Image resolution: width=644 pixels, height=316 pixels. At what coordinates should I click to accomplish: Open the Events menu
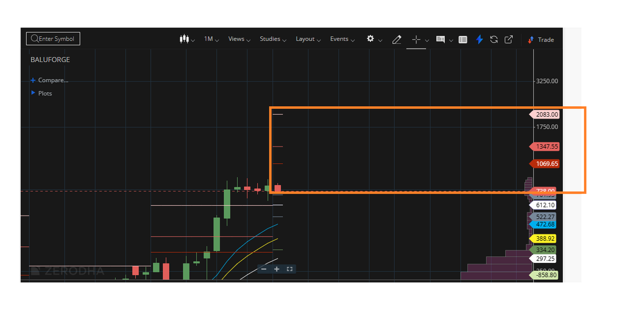342,39
